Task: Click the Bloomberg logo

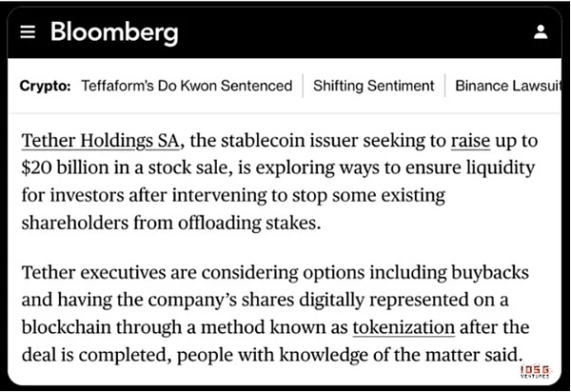Action: tap(113, 30)
